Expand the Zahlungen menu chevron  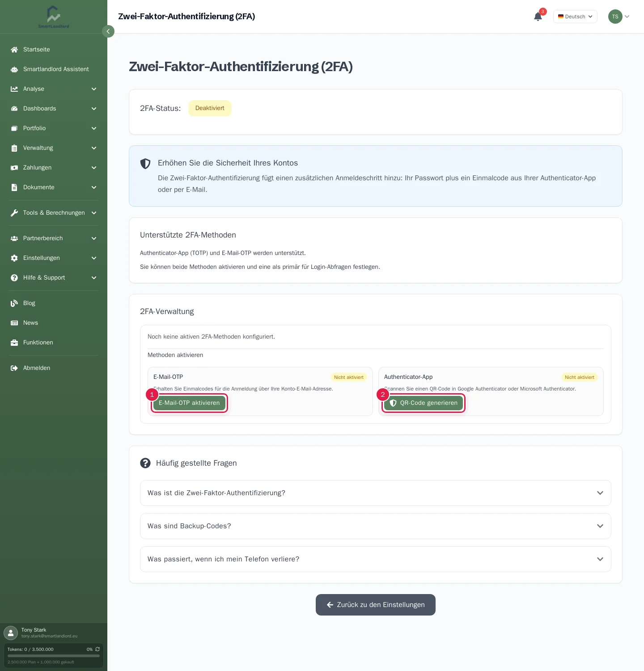pyautogui.click(x=94, y=168)
